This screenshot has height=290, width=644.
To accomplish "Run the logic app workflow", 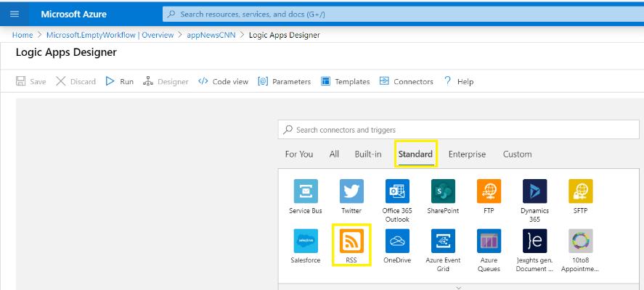I will (120, 81).
